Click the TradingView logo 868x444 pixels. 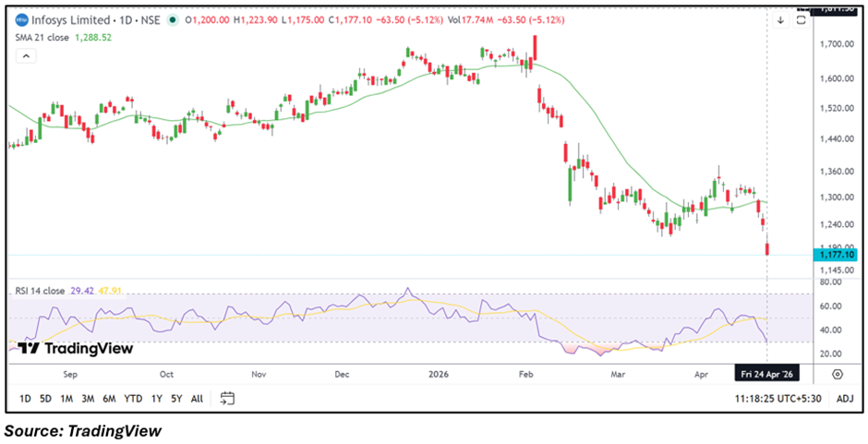click(x=76, y=349)
